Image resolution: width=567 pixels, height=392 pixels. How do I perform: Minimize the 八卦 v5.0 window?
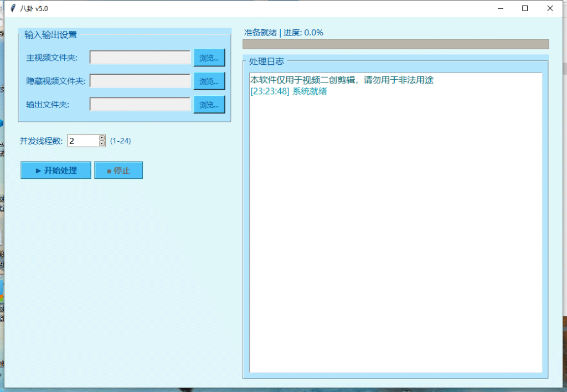coord(500,8)
